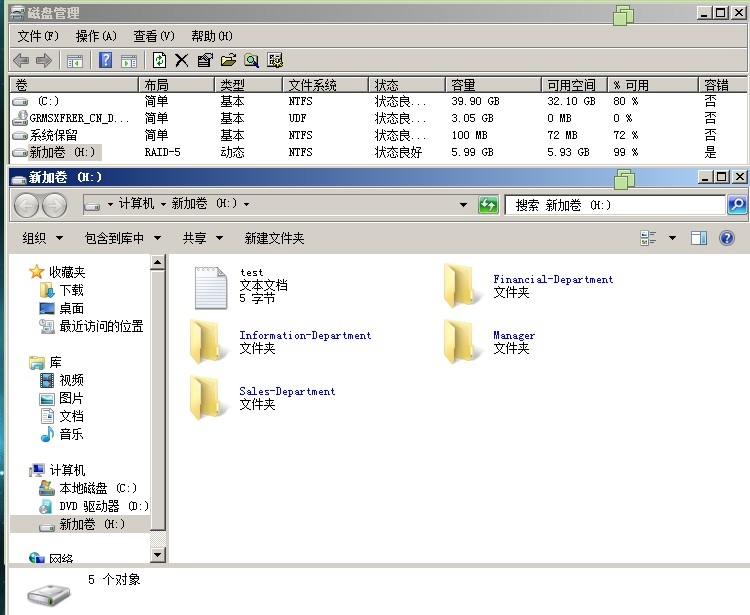Click the green refresh button next to address bar
The width and height of the screenshot is (750, 615).
(488, 205)
